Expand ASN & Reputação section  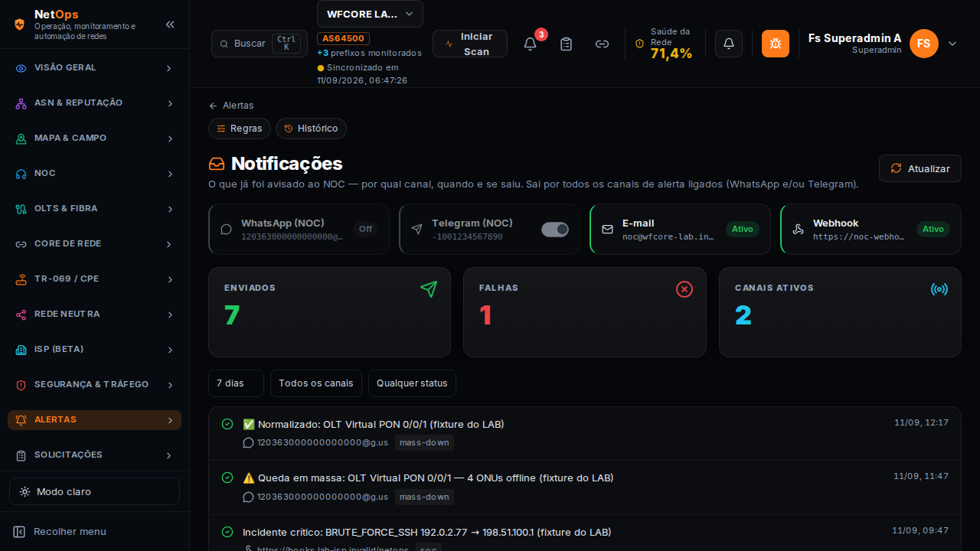(94, 103)
